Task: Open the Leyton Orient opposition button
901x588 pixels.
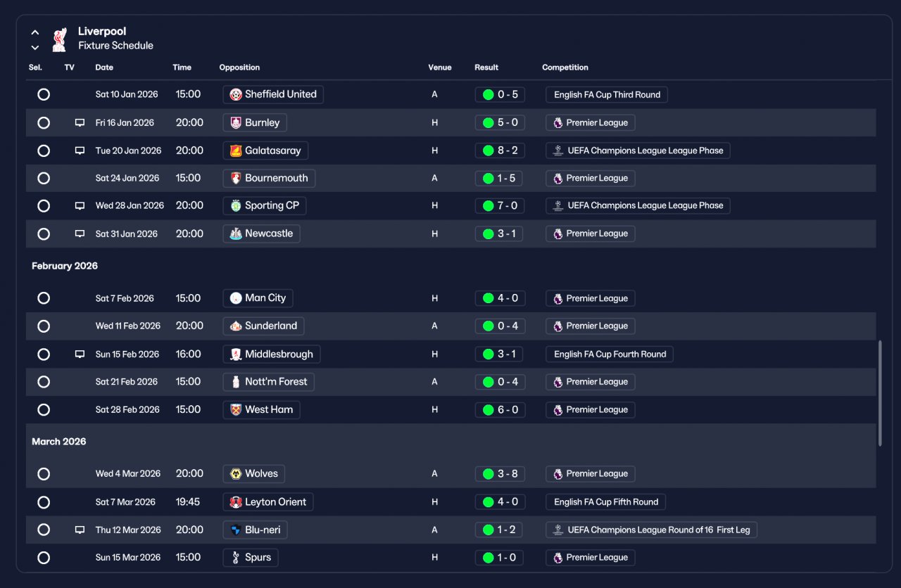Action: click(268, 502)
